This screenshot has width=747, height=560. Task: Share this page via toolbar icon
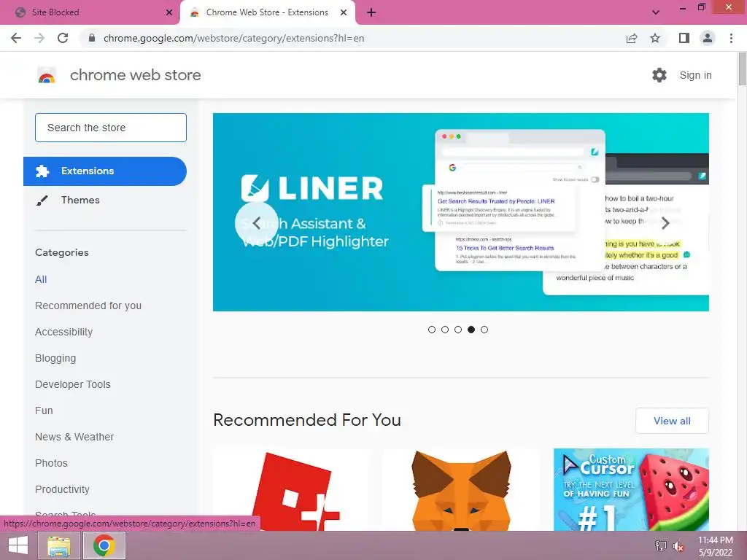632,38
